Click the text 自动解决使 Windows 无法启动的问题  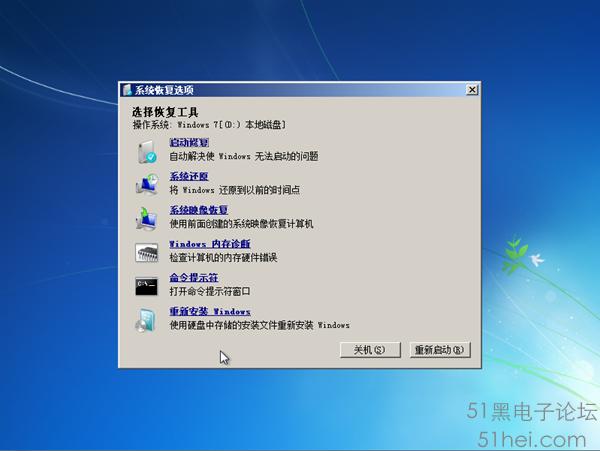pyautogui.click(x=244, y=156)
